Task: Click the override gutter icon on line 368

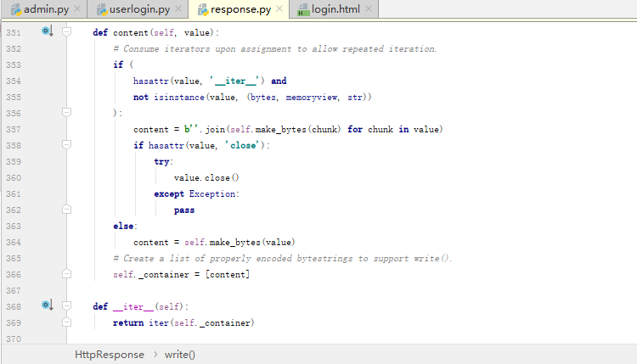Action: [x=47, y=305]
